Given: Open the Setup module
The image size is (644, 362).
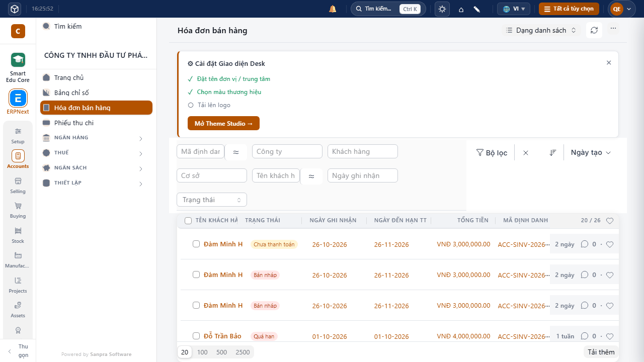Looking at the screenshot, I should (18, 136).
